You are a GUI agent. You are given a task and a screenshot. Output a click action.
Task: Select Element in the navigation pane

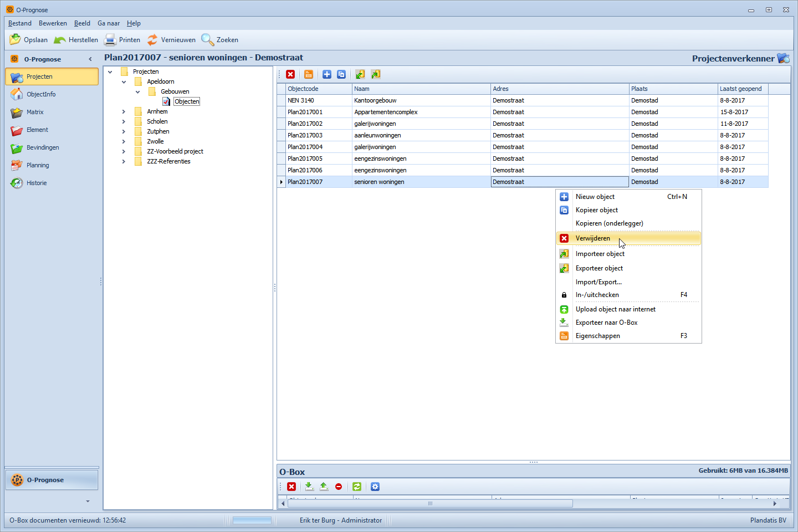(x=52, y=130)
